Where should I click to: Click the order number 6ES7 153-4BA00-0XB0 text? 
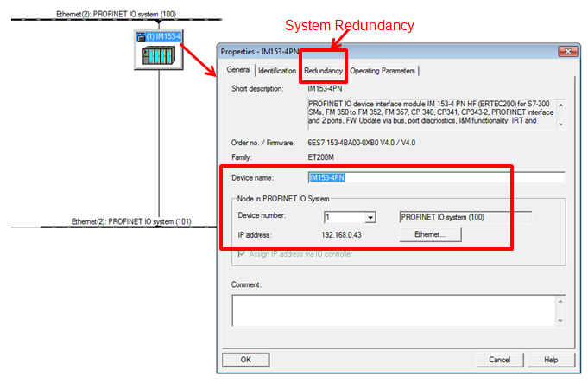[362, 143]
